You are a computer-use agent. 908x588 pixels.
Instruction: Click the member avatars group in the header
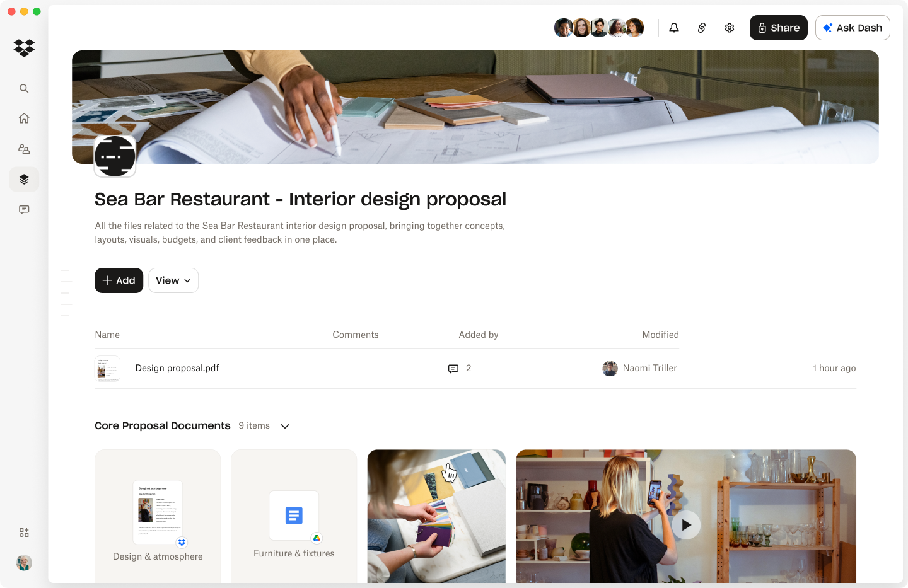[x=599, y=28]
